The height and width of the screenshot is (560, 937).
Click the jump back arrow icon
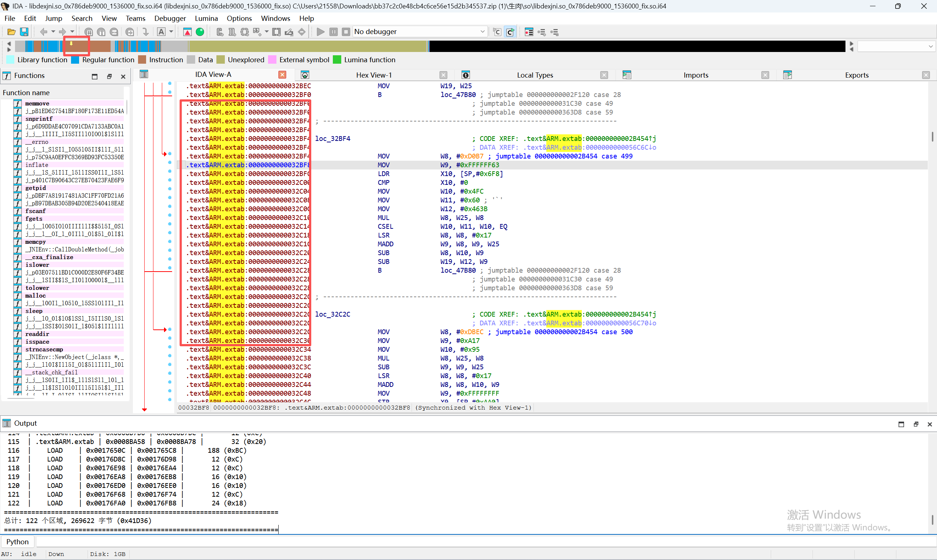44,32
